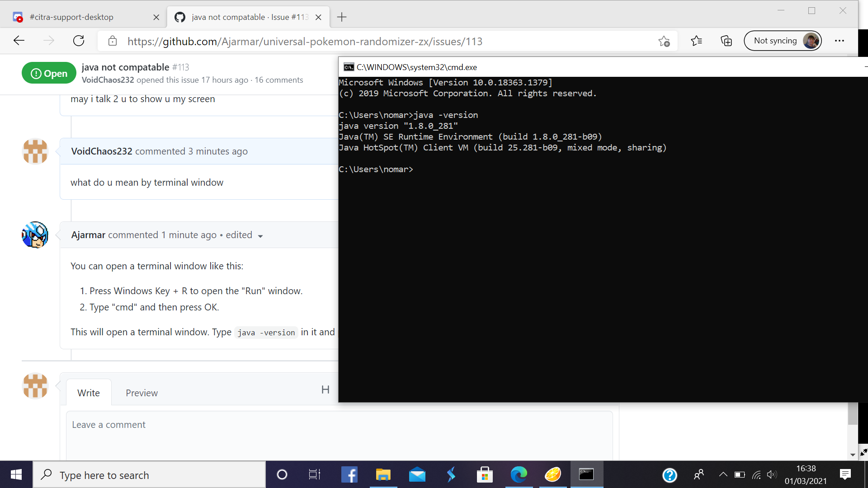Open Firefox from the taskbar
Image resolution: width=868 pixels, height=488 pixels.
click(552, 474)
